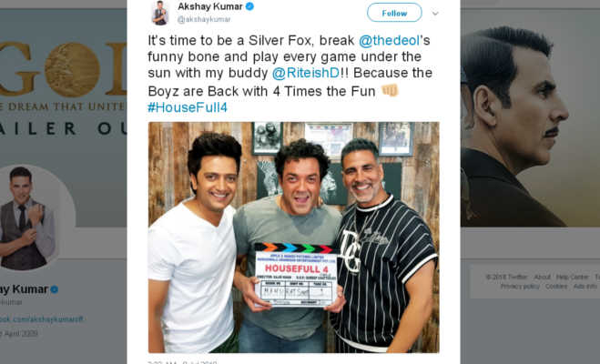Image resolution: width=600 pixels, height=364 pixels.
Task: Expand the tweet options chevron menu
Action: click(x=435, y=14)
